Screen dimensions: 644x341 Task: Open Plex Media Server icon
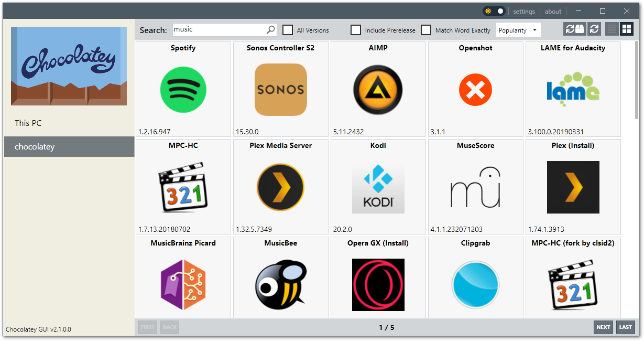pos(281,187)
